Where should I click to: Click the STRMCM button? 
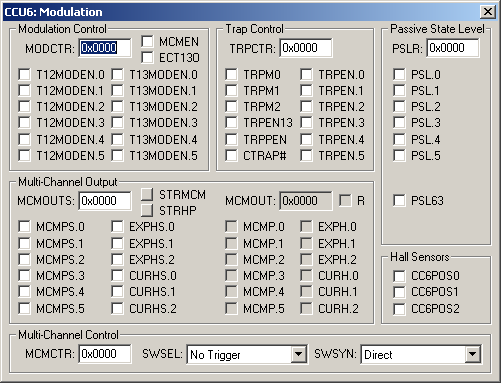pos(147,194)
